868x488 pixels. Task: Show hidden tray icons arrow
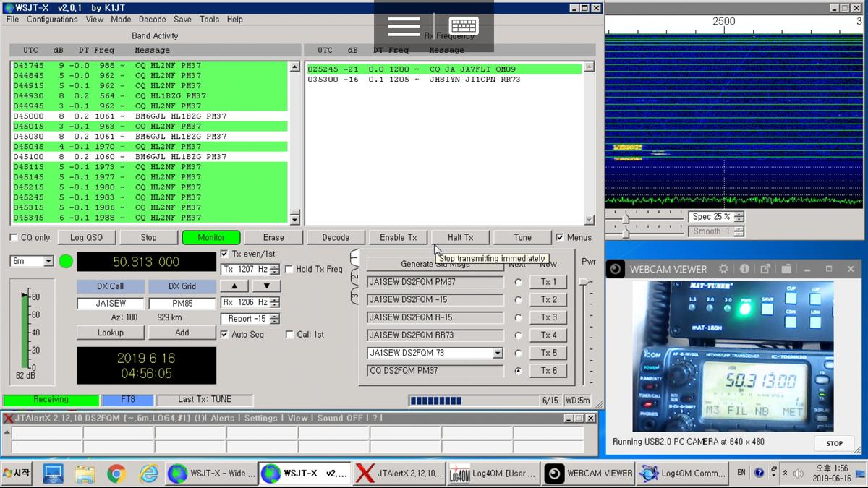pyautogui.click(x=786, y=474)
